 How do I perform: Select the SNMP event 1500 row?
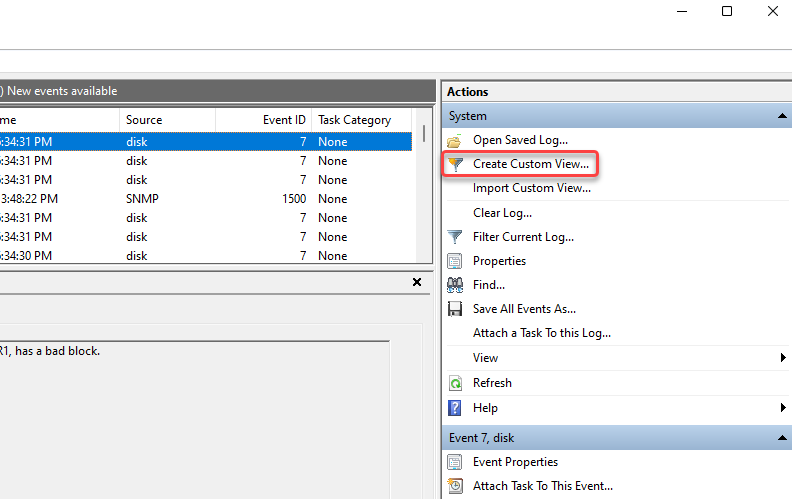coord(200,199)
